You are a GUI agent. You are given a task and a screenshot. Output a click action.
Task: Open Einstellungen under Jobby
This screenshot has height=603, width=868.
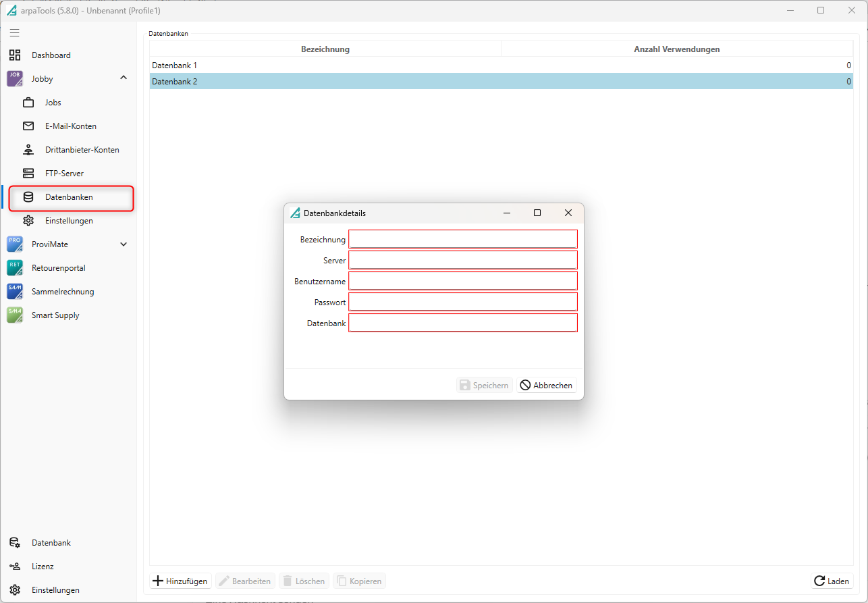[68, 221]
